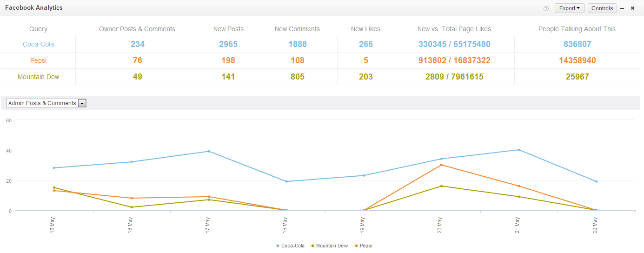
Task: Click the Controls button
Action: pyautogui.click(x=602, y=8)
